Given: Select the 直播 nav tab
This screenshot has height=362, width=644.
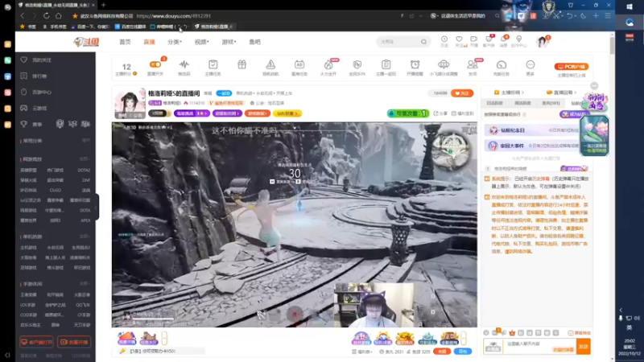Looking at the screenshot, I should [149, 42].
